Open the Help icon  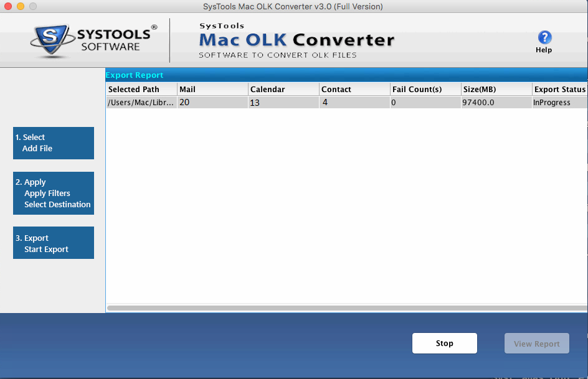click(544, 37)
